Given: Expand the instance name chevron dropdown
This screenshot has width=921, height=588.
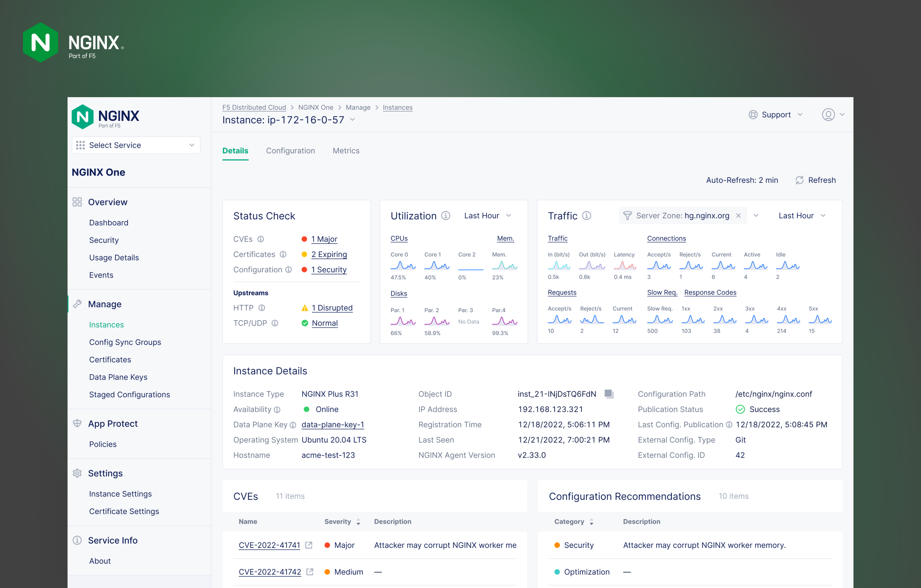Looking at the screenshot, I should [x=352, y=120].
